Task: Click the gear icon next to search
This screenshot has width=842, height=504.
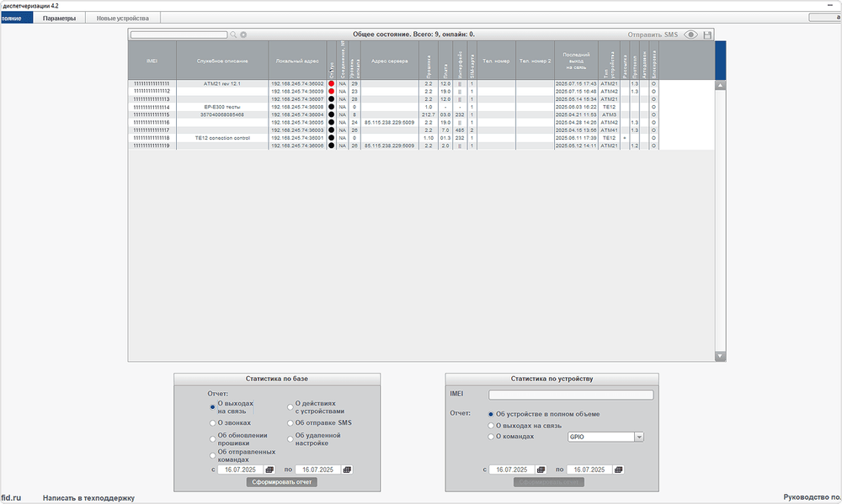Action: [x=243, y=35]
